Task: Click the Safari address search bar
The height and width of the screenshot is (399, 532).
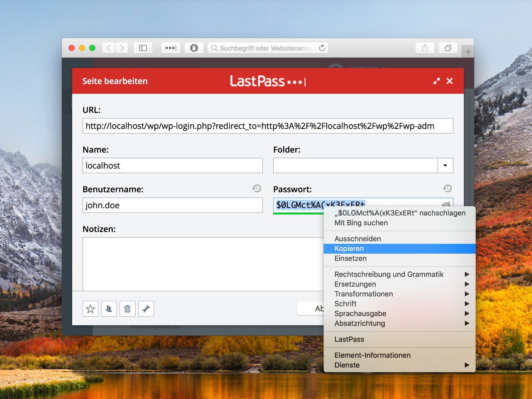Action: coord(268,48)
